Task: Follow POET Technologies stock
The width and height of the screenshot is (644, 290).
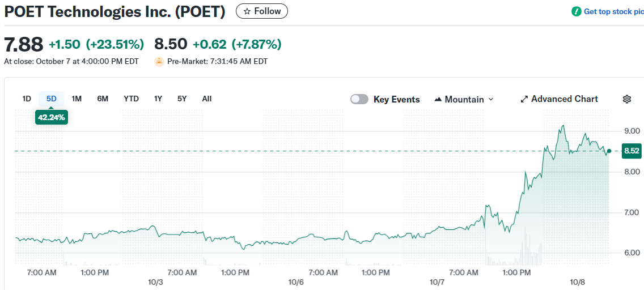Action: point(262,11)
